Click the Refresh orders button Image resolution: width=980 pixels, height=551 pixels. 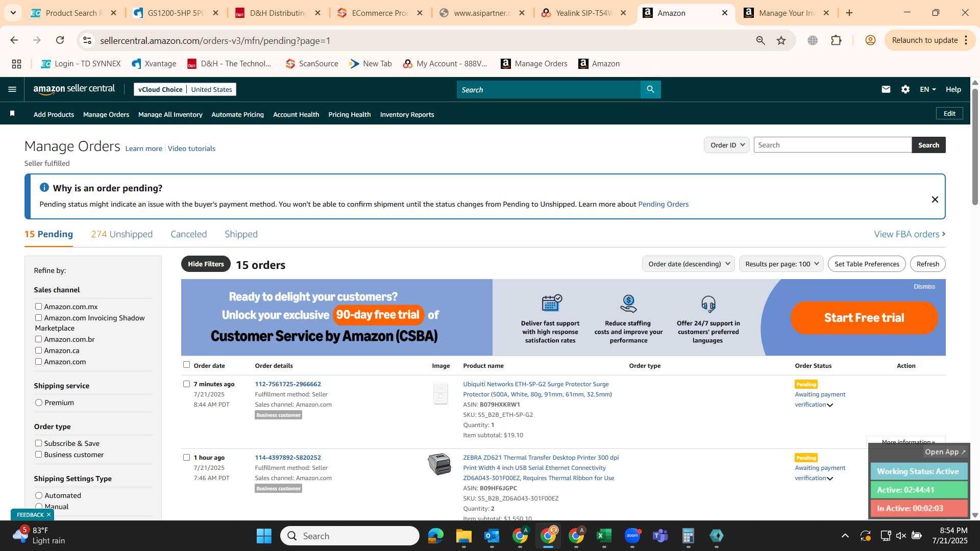pos(927,264)
